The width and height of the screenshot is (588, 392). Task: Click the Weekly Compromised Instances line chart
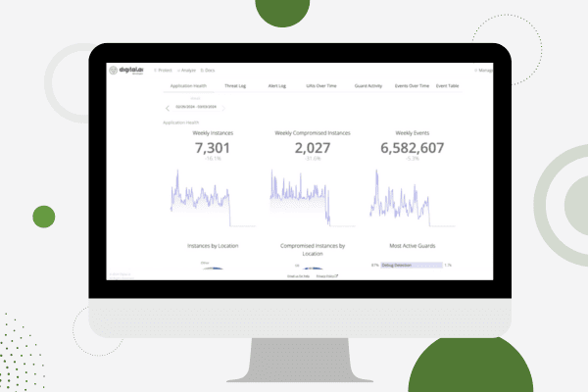(313, 198)
